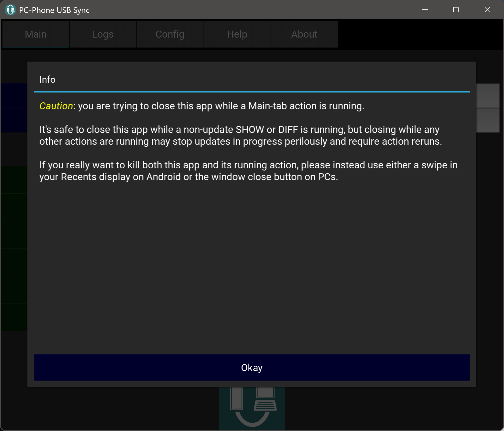
Task: Minimize the PC-Phone USB Sync window
Action: (425, 10)
